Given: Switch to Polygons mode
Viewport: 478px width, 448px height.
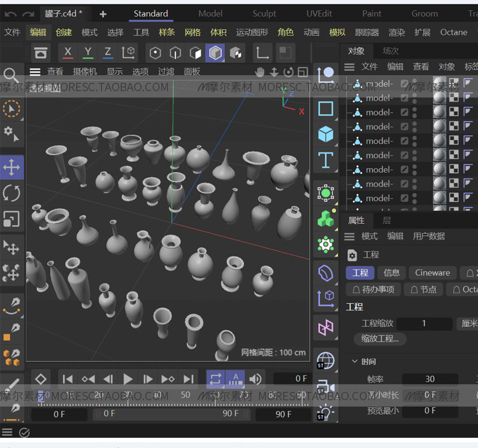Looking at the screenshot, I should pos(196,53).
